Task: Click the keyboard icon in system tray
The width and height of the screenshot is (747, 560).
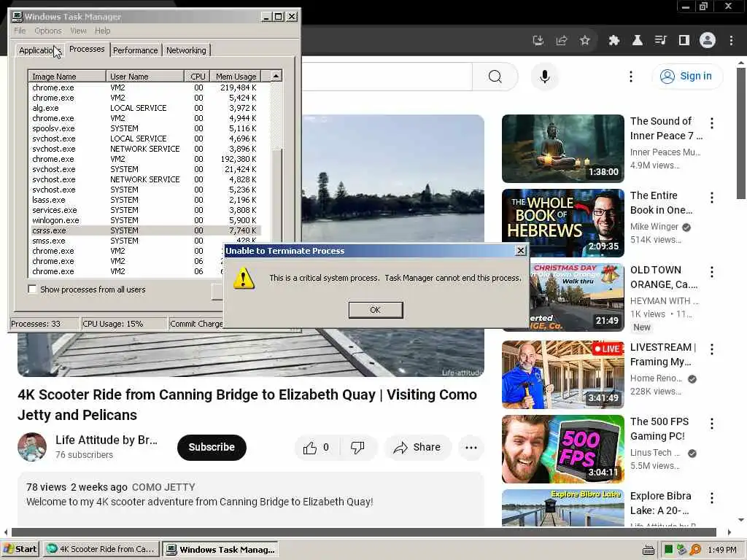Action: [x=648, y=550]
